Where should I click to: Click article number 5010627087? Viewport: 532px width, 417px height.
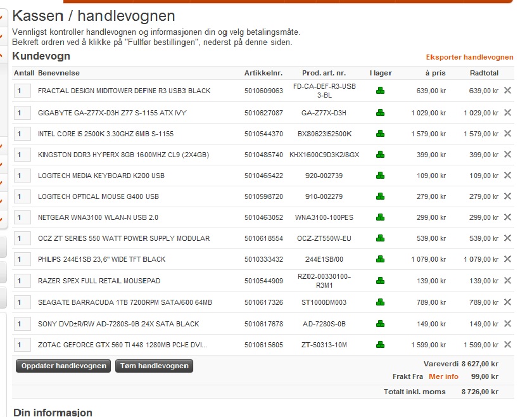[x=263, y=113]
